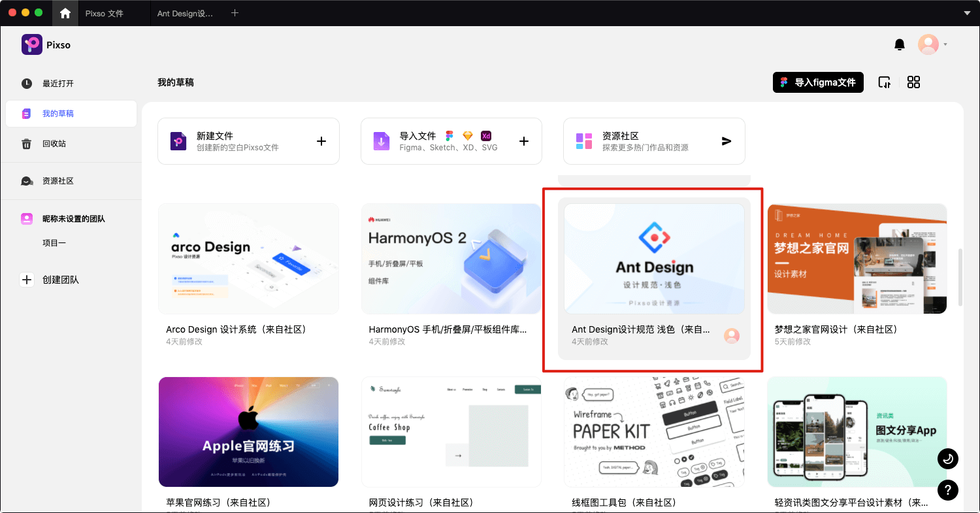Click owner avatar on Ant Design card
This screenshot has width=980, height=513.
point(732,336)
